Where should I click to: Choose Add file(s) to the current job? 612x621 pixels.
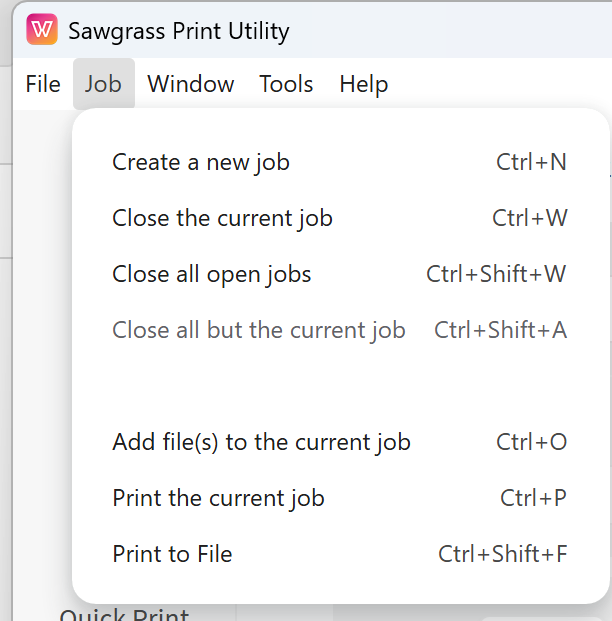click(x=340, y=442)
